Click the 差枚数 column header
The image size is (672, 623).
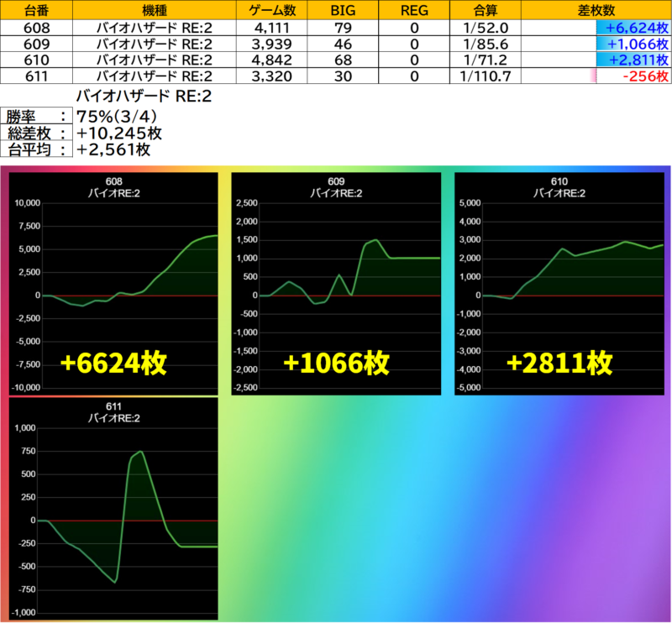596,10
